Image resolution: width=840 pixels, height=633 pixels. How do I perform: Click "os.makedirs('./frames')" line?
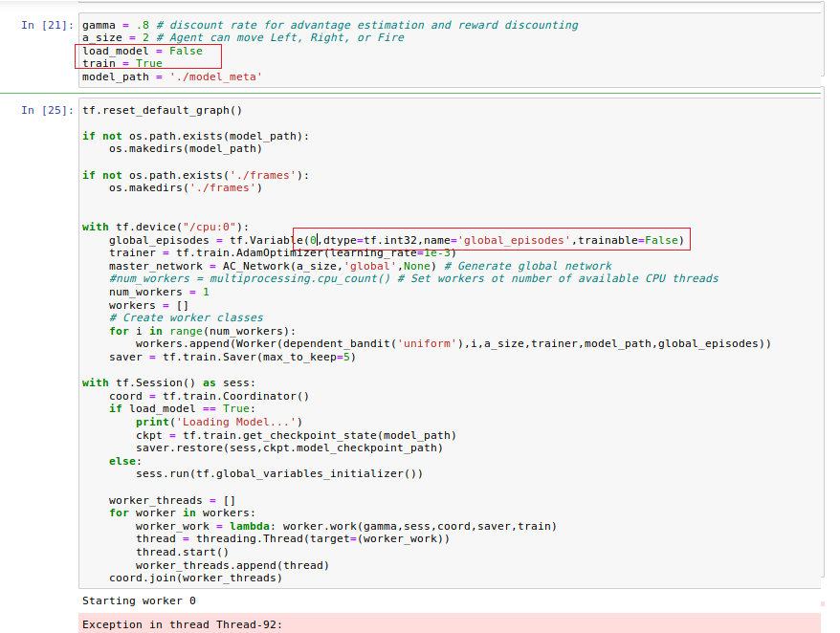pyautogui.click(x=186, y=188)
